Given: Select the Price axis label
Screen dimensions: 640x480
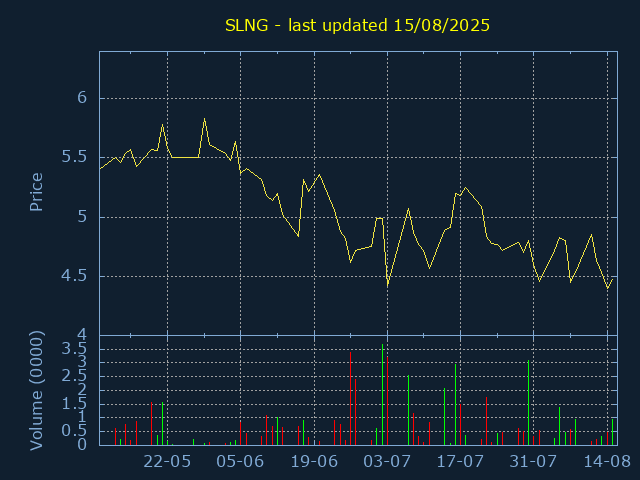Looking at the screenshot, I should tap(36, 192).
